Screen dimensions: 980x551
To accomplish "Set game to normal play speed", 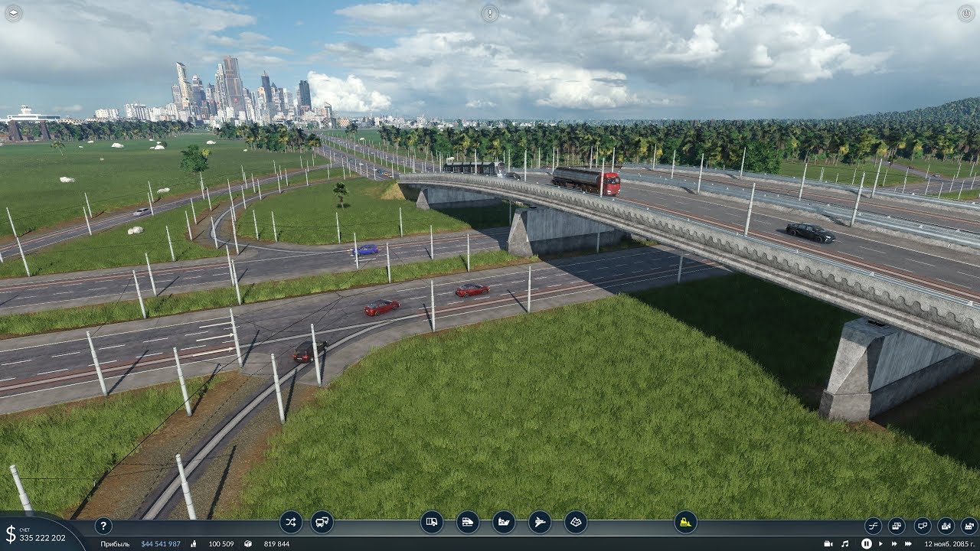I will tap(880, 543).
